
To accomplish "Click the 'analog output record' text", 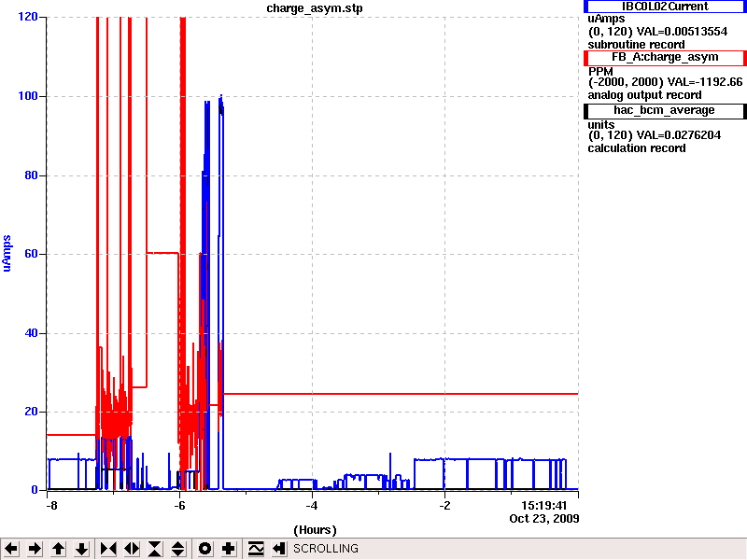I will point(644,95).
